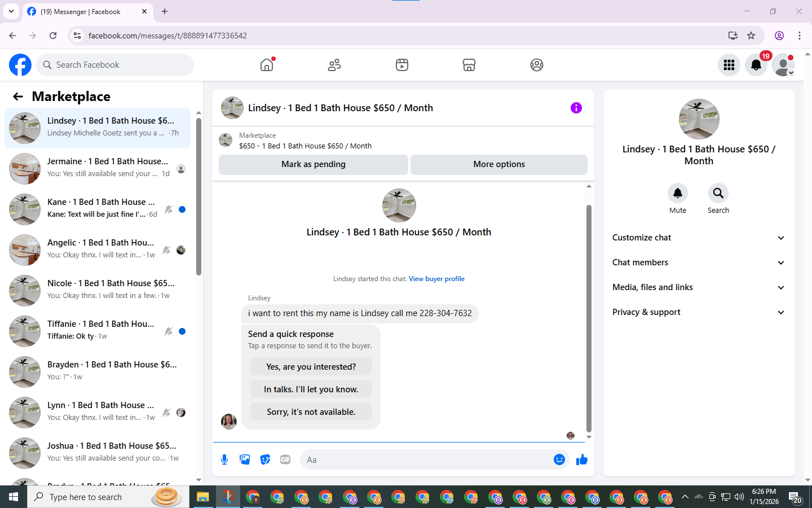The width and height of the screenshot is (812, 508).
Task: Open Jermaine's conversation in the list
Action: 98,169
